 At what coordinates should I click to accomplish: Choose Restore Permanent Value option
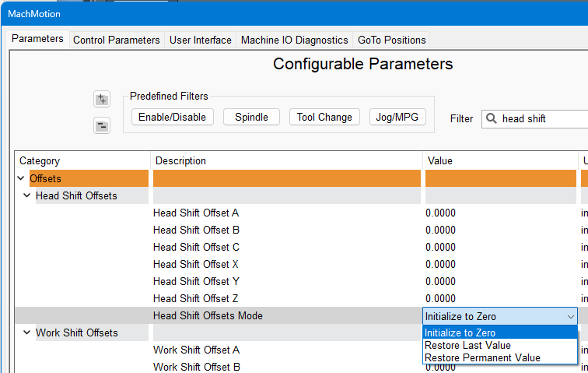pyautogui.click(x=481, y=357)
